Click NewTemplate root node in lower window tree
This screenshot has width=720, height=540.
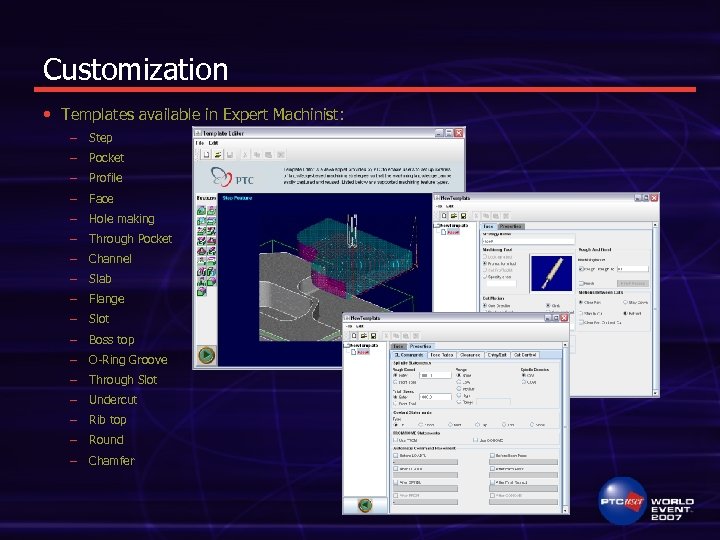point(364,345)
